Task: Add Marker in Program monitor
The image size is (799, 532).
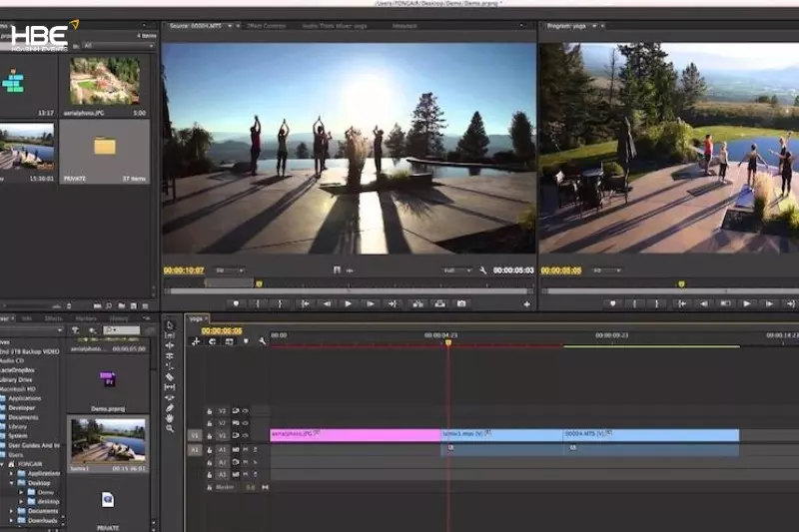Action: click(612, 303)
